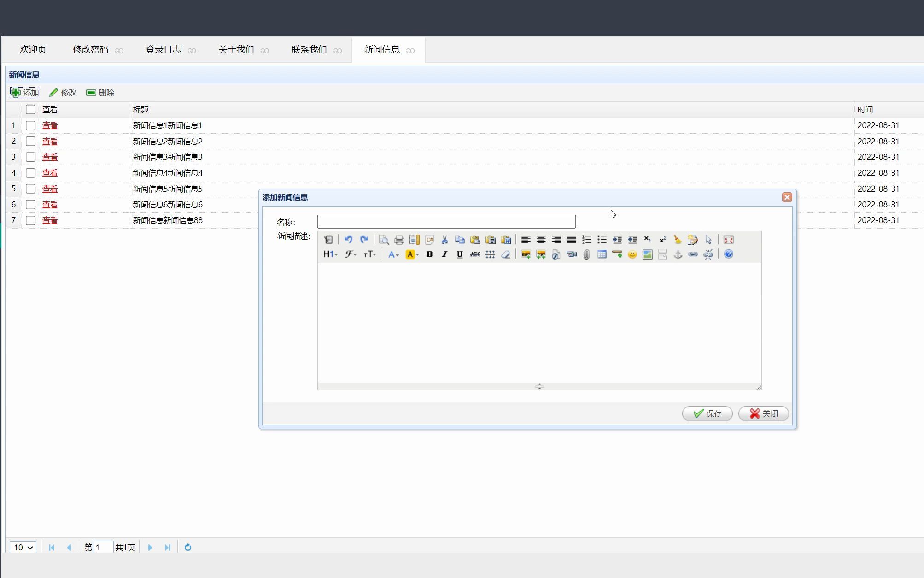Toggle bold formatting
924x578 pixels.
point(429,254)
